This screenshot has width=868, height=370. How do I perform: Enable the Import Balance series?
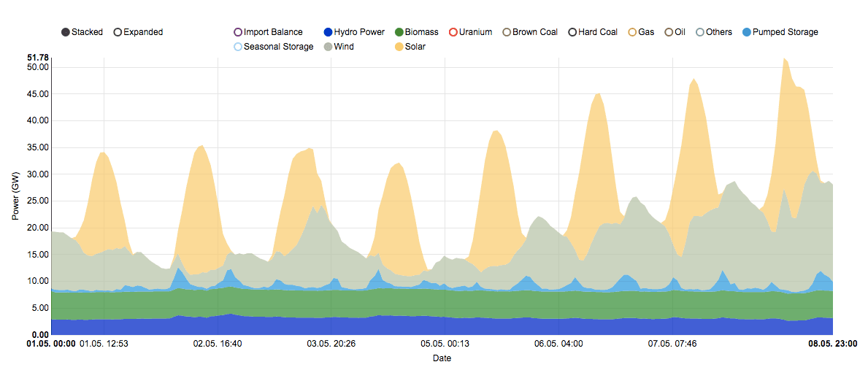[238, 32]
